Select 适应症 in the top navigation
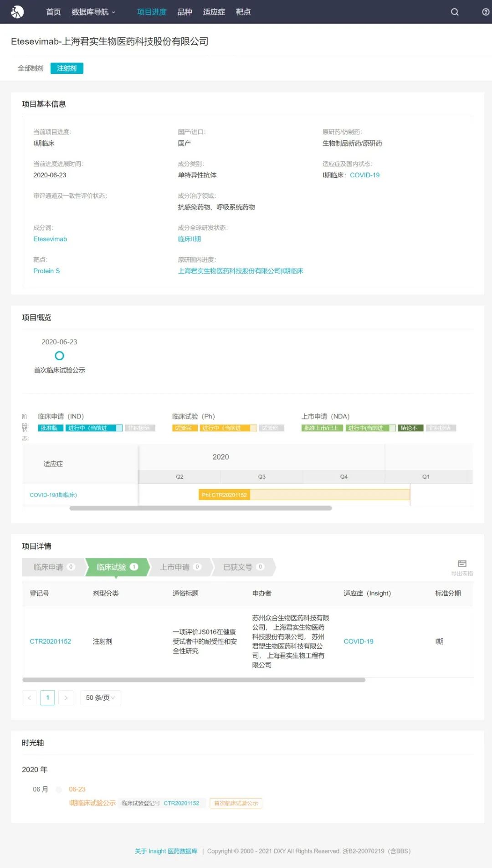 214,12
